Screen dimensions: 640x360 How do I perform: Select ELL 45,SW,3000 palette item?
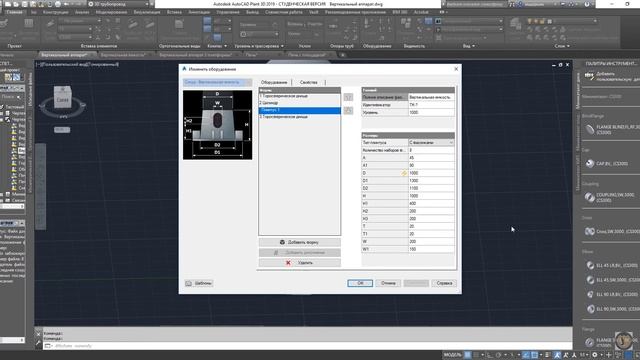pyautogui.click(x=612, y=280)
